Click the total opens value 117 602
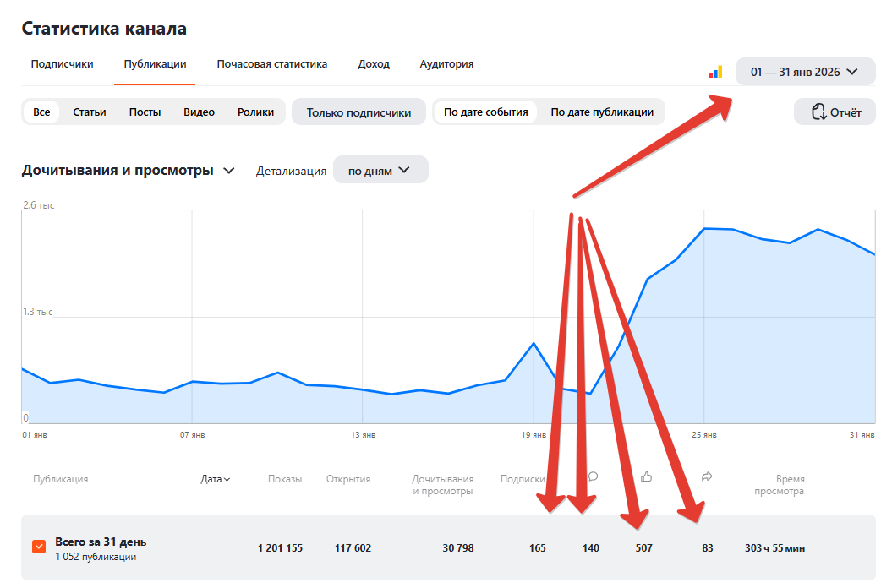892x588 pixels. click(353, 548)
